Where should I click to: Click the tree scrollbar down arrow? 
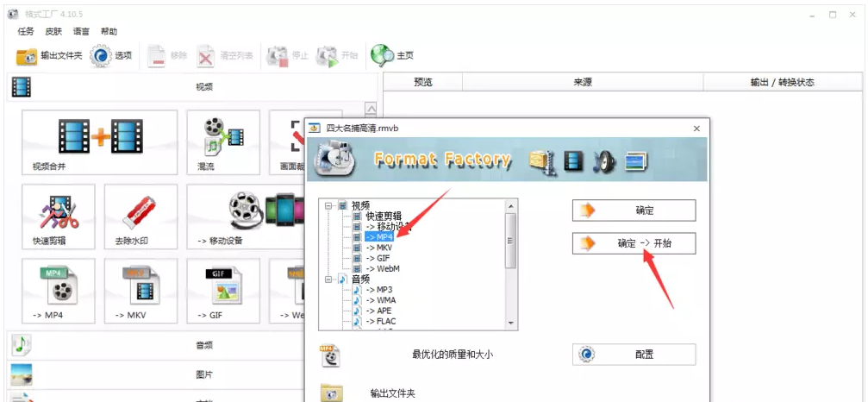(x=511, y=323)
